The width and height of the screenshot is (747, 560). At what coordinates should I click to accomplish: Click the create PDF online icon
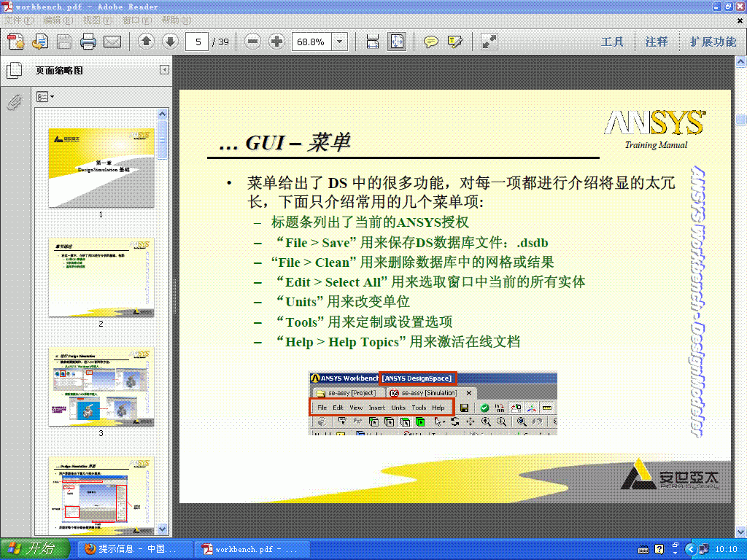16,42
